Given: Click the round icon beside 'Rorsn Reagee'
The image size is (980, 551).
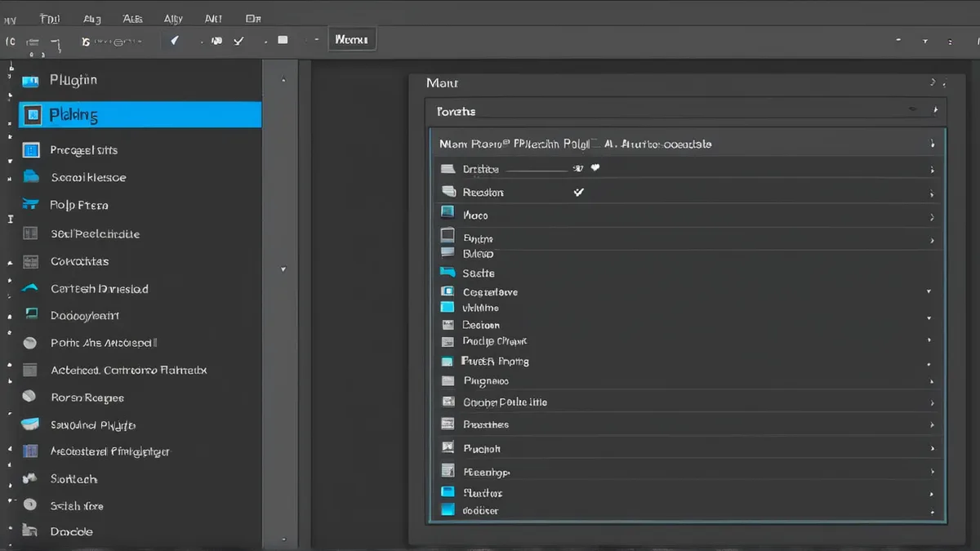Looking at the screenshot, I should (29, 397).
